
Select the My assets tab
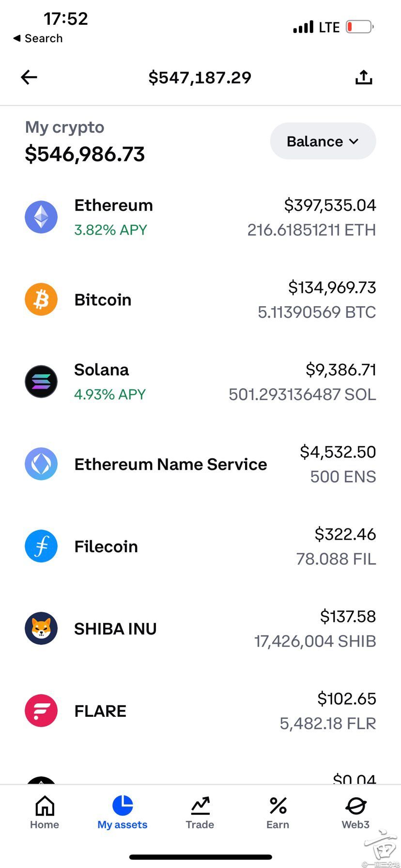pos(123,813)
